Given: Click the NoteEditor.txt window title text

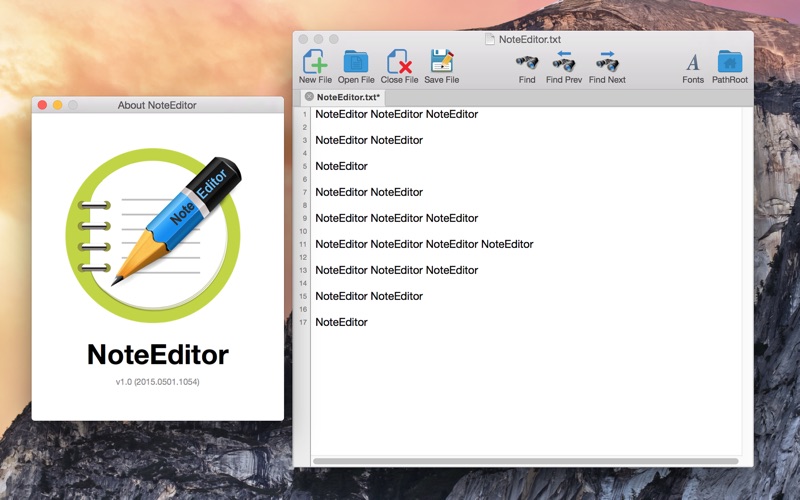Looking at the screenshot, I should pos(530,39).
